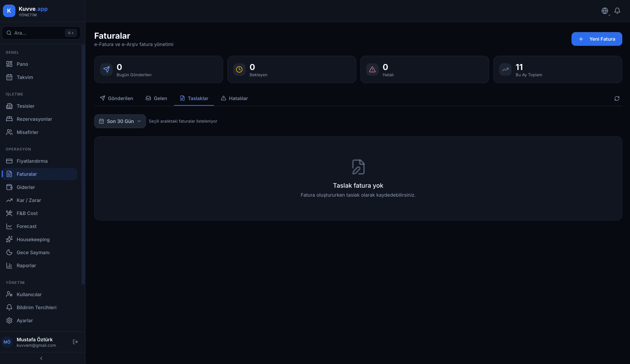Open Housekeeping in sidebar

click(x=39, y=239)
